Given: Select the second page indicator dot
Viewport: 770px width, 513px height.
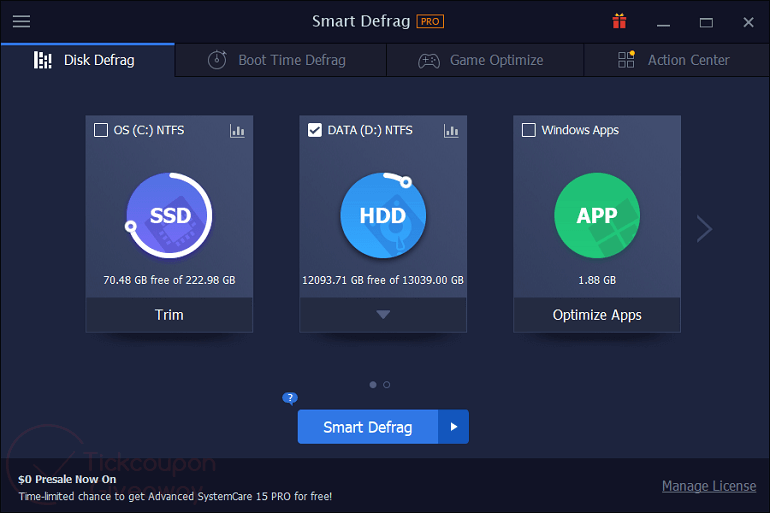Looking at the screenshot, I should coord(387,384).
